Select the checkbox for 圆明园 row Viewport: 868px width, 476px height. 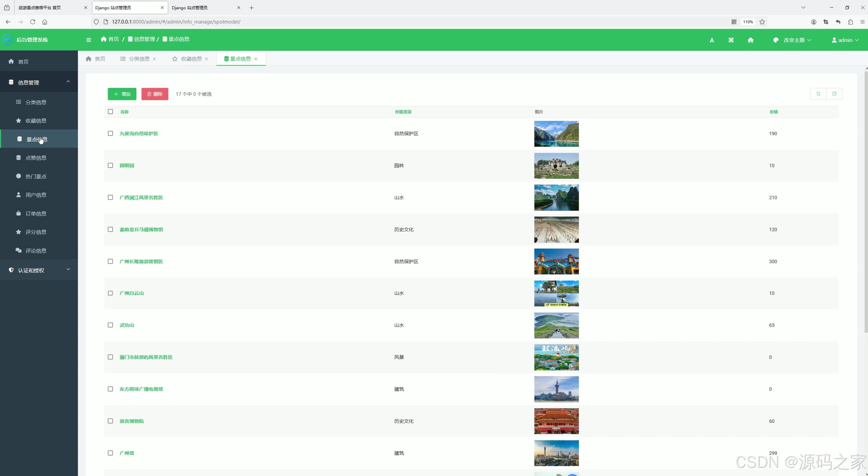coord(110,166)
